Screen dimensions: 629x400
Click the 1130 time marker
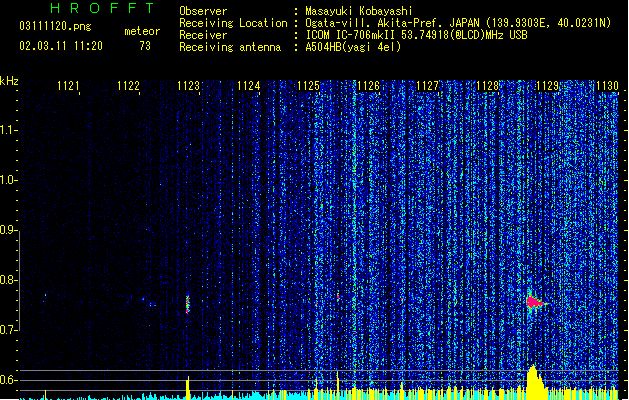(x=607, y=86)
